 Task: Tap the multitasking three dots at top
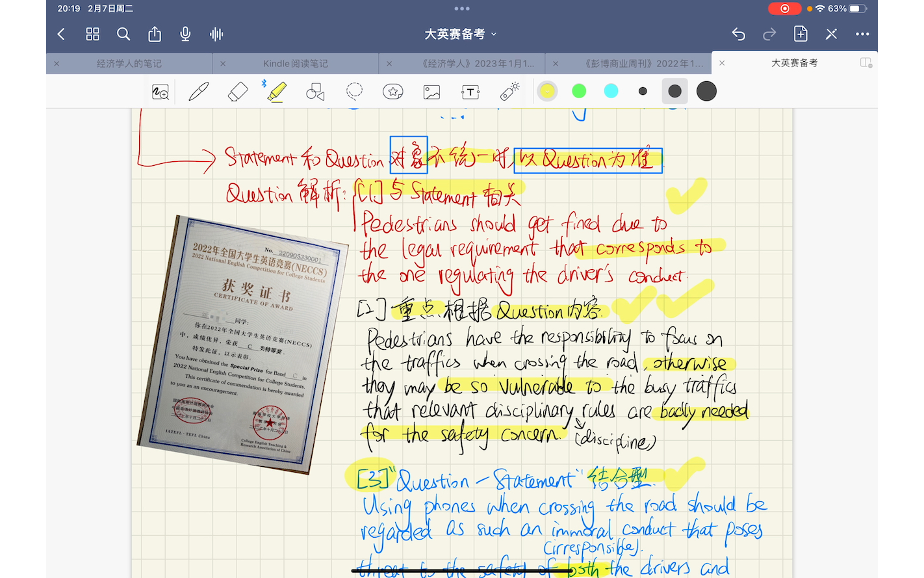pos(462,8)
